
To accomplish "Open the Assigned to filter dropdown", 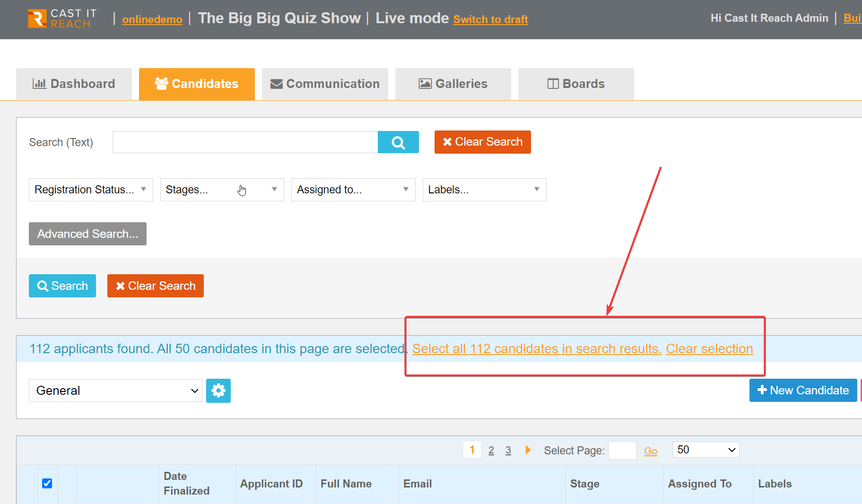I will (x=353, y=190).
